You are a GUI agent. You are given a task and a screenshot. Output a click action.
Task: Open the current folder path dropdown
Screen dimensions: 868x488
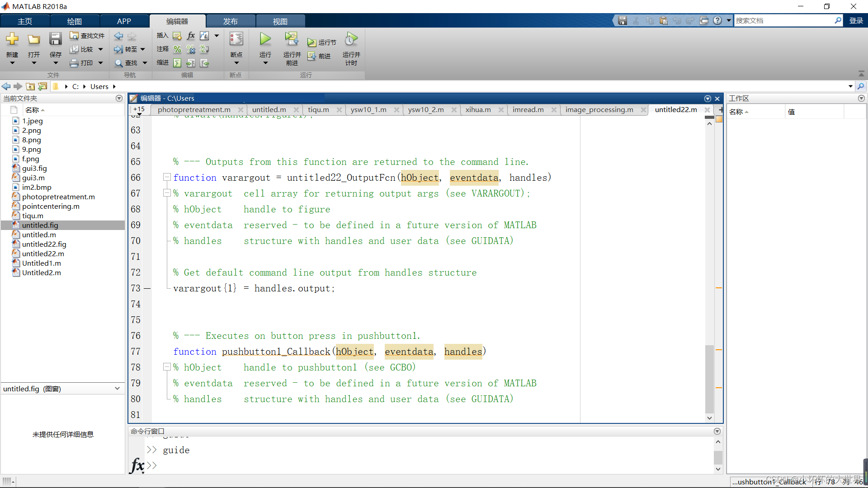850,86
